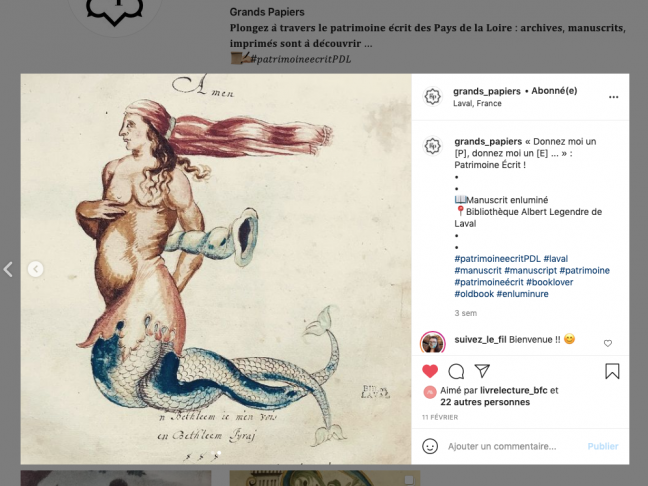The width and height of the screenshot is (648, 486).
Task: Click the grands_papiers caption avatar
Action: click(x=433, y=146)
